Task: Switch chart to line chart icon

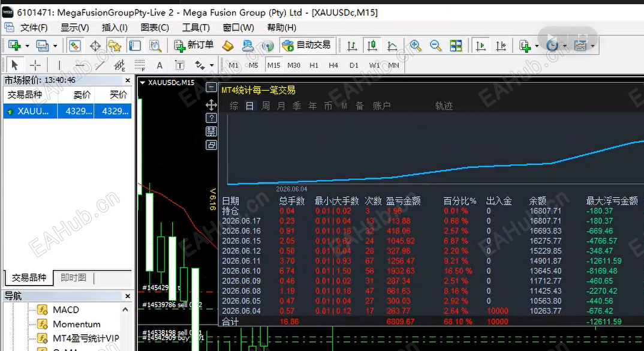Action: pyautogui.click(x=392, y=46)
